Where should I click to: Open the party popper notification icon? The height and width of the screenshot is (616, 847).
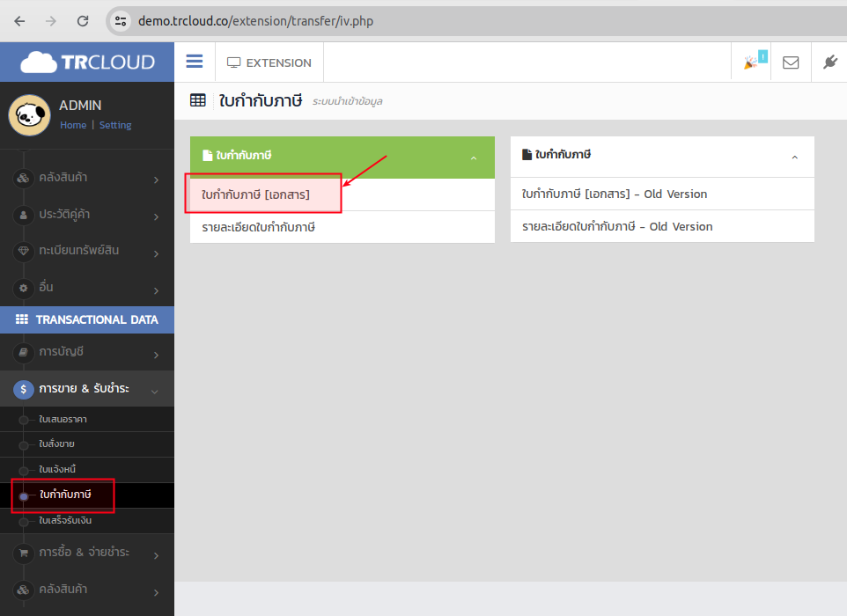(x=751, y=62)
